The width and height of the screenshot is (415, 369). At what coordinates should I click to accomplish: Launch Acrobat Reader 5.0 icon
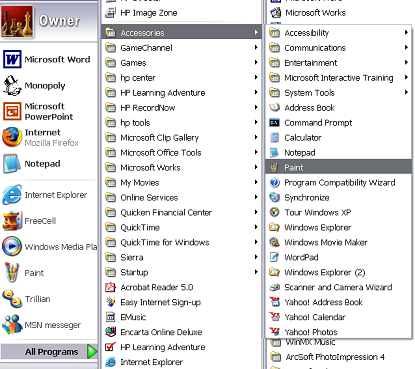pos(110,287)
